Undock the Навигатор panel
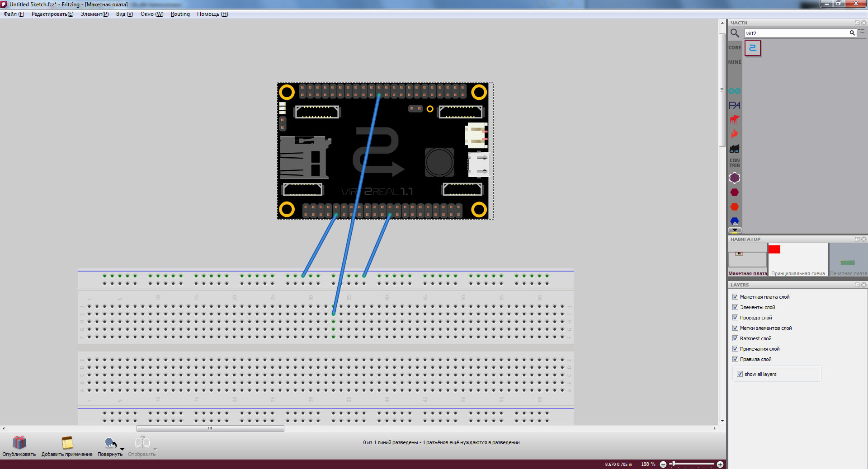The width and height of the screenshot is (868, 469). pyautogui.click(x=857, y=239)
